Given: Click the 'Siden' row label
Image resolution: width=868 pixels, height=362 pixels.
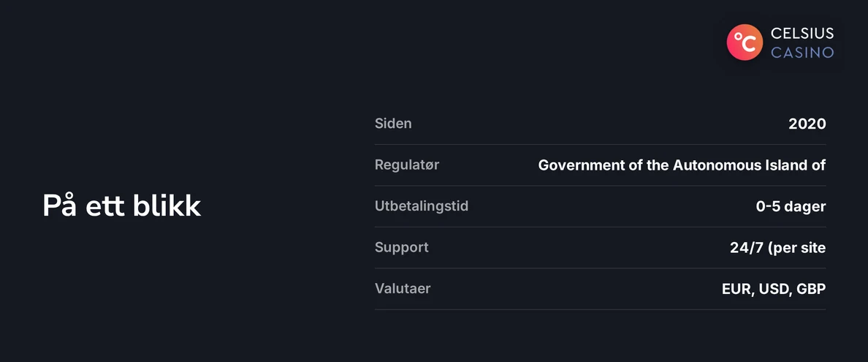Looking at the screenshot, I should 393,123.
